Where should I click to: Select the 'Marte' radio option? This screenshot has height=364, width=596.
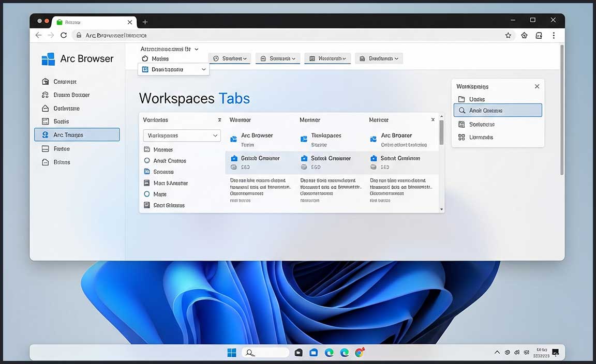(147, 194)
